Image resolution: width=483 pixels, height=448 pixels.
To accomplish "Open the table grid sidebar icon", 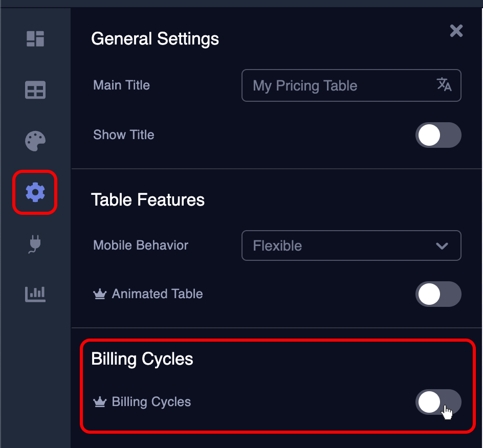I will click(35, 90).
